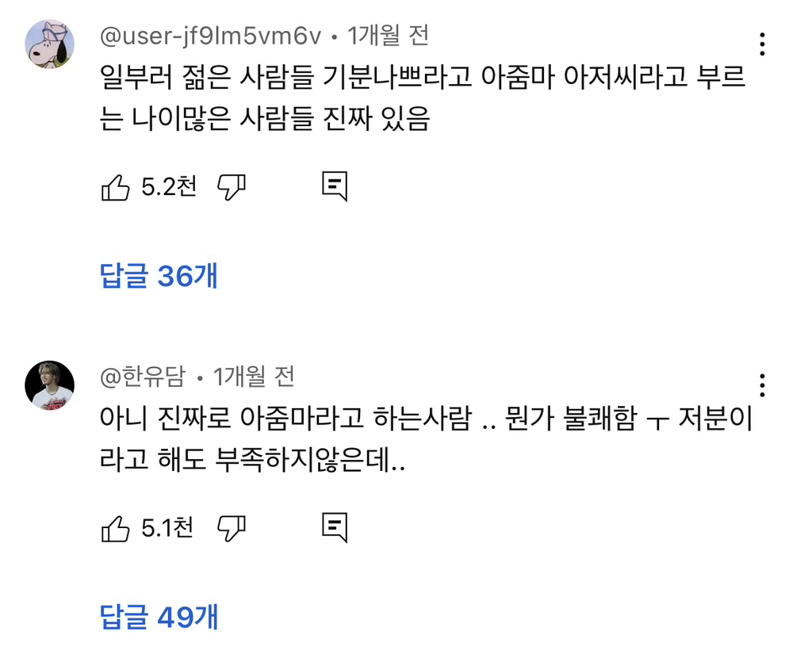Click the reply icon under @user-jf9lm5vm6v's comment
Image resolution: width=812 pixels, height=666 pixels.
point(335,187)
